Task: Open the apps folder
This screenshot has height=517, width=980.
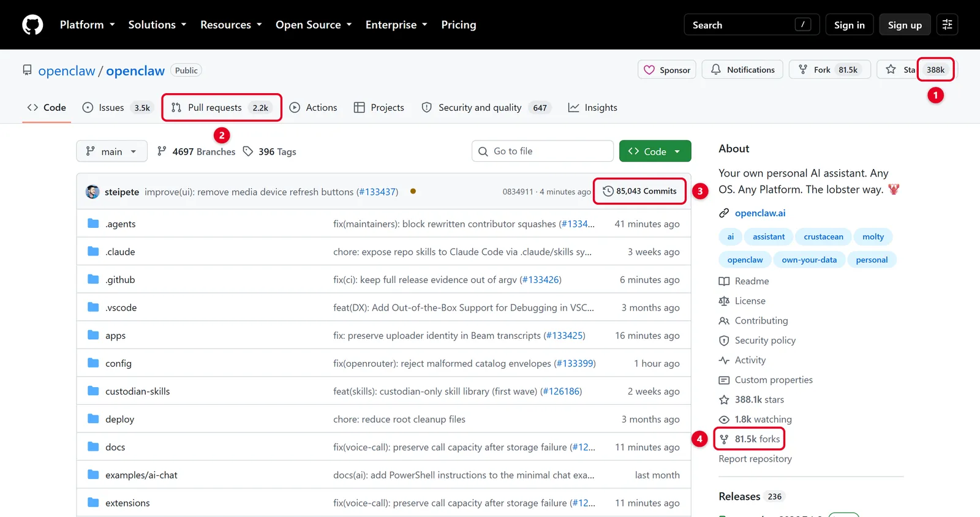Action: [x=115, y=336]
